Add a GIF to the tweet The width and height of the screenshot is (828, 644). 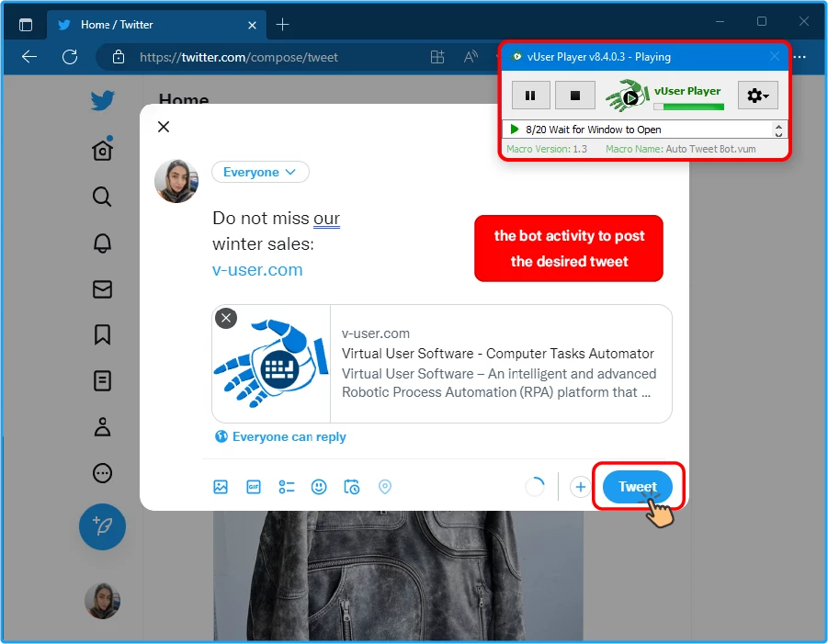(x=254, y=487)
